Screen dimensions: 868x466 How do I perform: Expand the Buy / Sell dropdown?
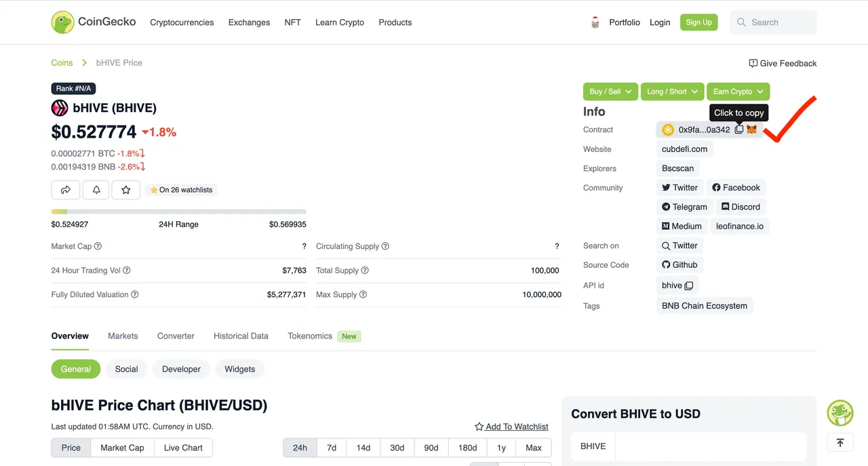tap(610, 92)
